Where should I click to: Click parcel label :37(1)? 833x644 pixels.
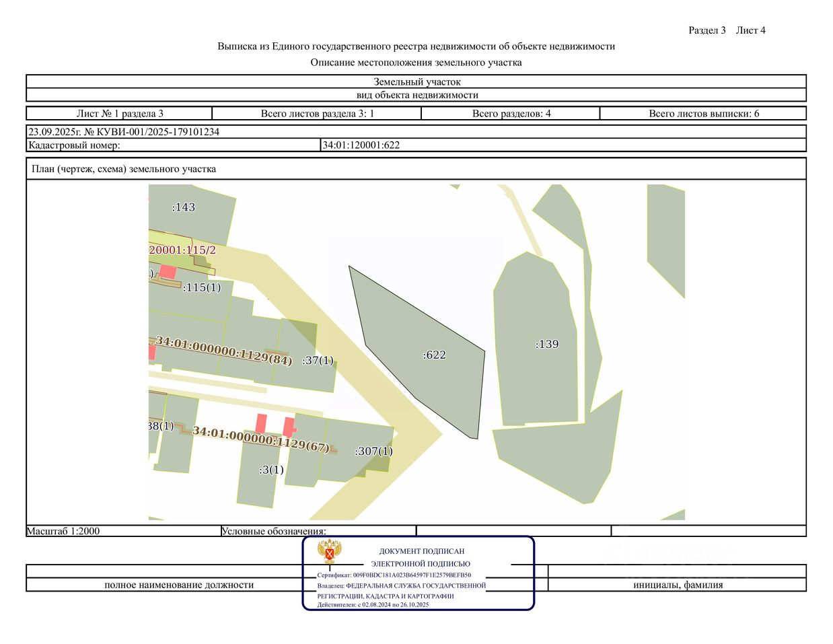318,360
